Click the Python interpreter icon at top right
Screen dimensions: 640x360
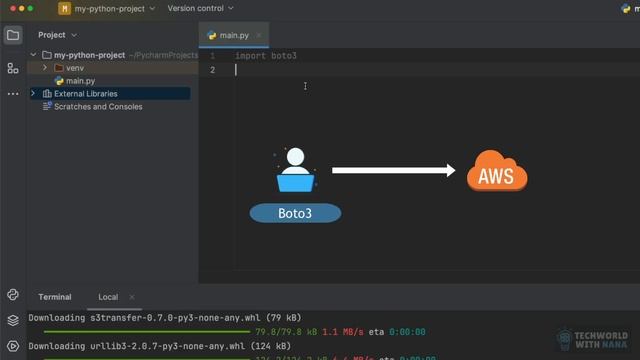click(626, 8)
